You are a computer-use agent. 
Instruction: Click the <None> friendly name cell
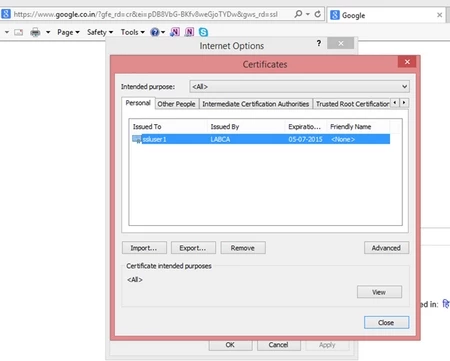[343, 139]
